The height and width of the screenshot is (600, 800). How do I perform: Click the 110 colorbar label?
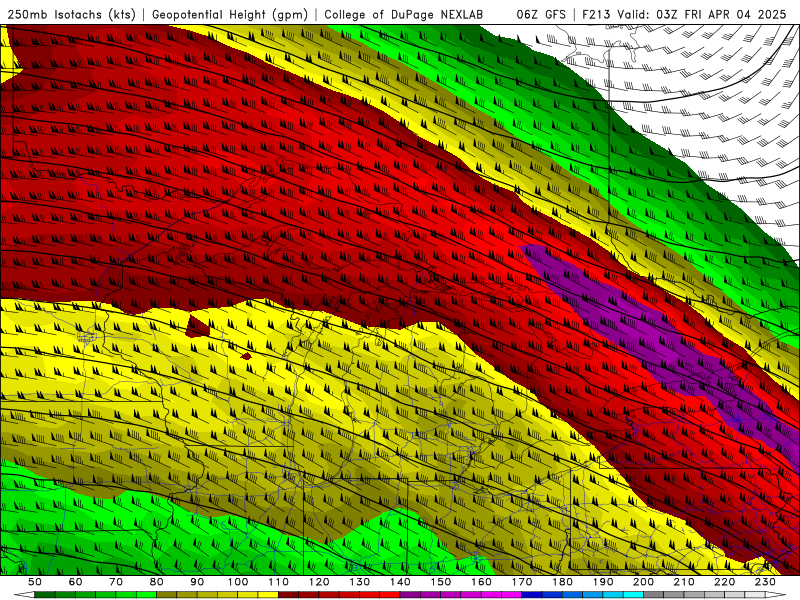click(279, 582)
